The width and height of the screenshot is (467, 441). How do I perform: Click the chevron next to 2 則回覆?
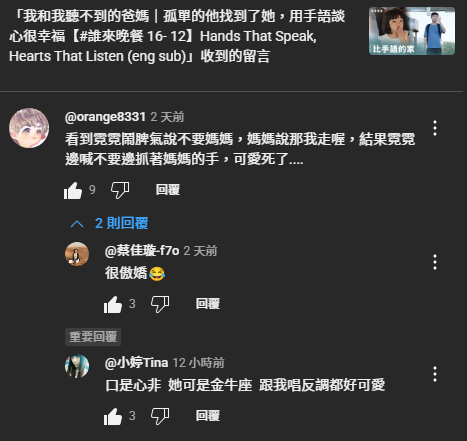[77, 224]
